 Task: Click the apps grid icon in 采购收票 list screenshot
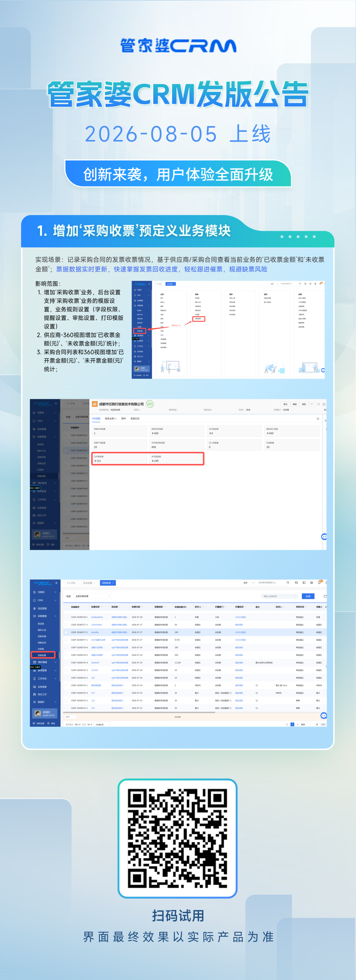coord(311,582)
